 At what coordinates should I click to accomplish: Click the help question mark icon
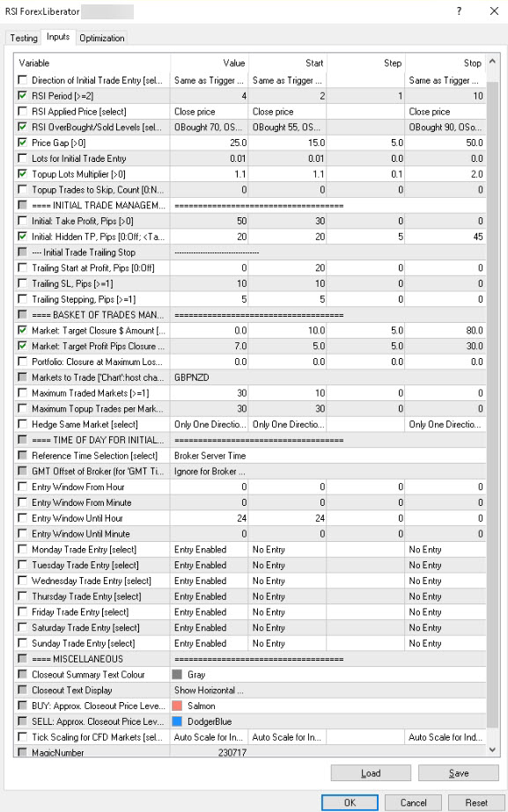tap(459, 11)
